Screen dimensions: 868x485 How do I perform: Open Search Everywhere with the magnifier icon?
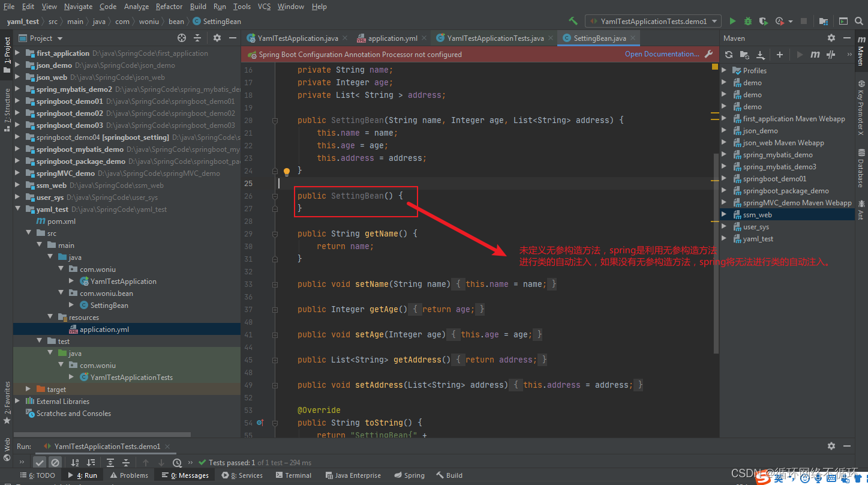[x=859, y=20]
